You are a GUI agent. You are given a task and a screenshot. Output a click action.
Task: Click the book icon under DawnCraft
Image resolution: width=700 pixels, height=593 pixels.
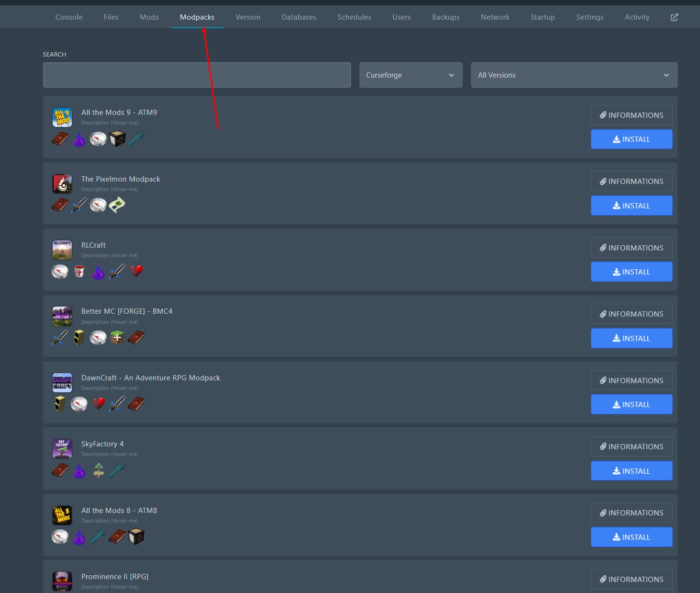tap(136, 404)
